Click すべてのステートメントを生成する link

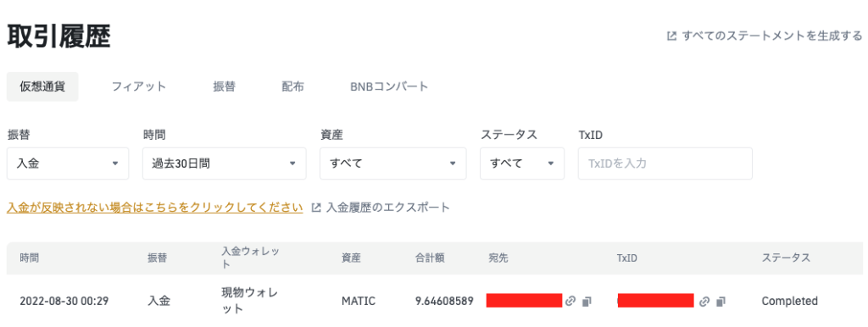[x=772, y=36]
